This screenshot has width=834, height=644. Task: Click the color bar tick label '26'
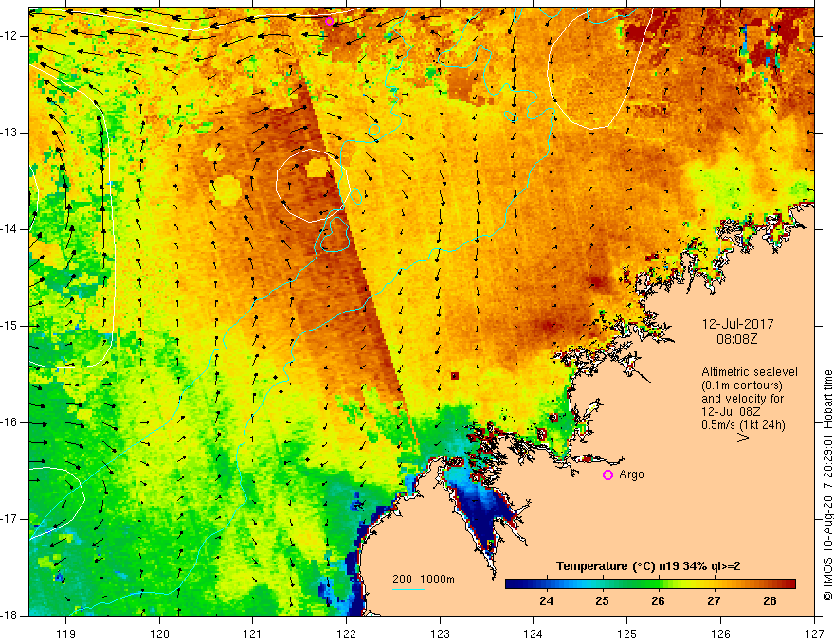(x=658, y=601)
